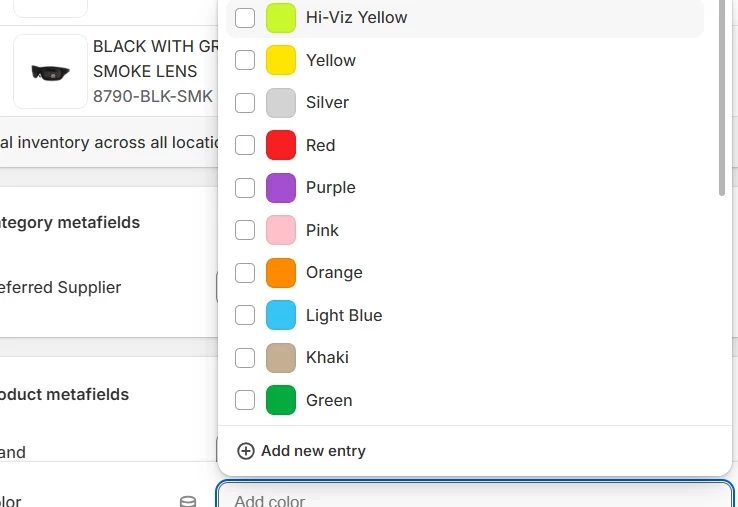
Task: Check the Red color checkbox
Action: (x=245, y=145)
